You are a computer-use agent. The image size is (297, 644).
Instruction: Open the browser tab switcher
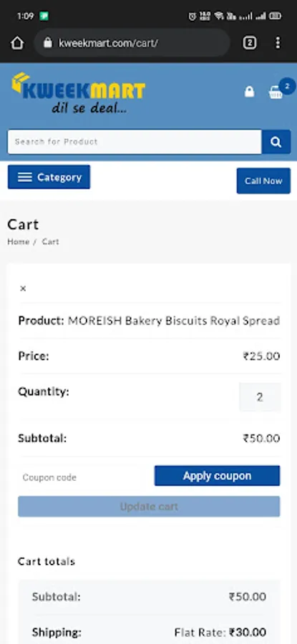point(249,43)
